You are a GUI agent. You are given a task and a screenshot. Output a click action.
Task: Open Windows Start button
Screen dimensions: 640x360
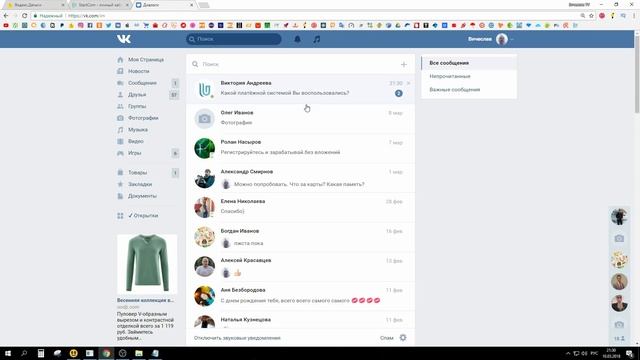point(8,353)
